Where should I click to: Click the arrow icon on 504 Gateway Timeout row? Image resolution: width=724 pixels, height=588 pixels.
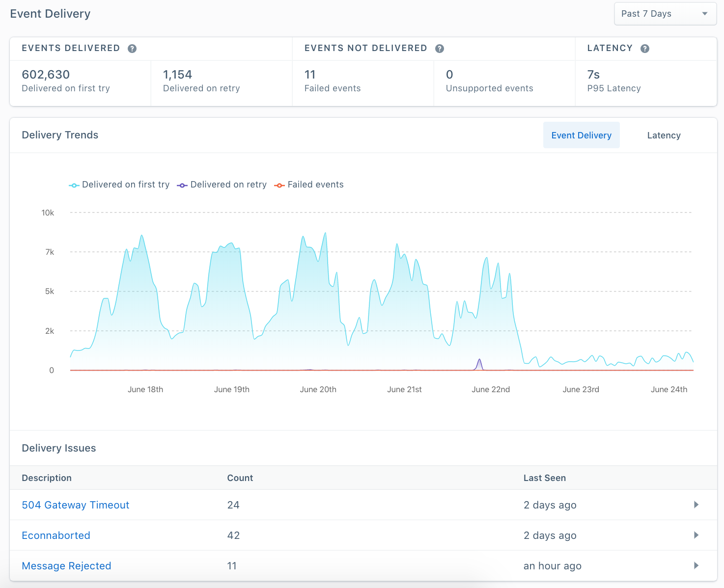tap(696, 505)
